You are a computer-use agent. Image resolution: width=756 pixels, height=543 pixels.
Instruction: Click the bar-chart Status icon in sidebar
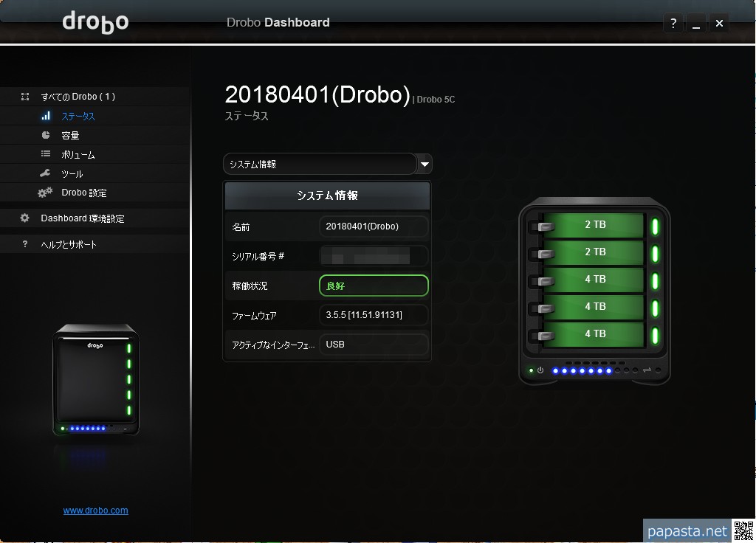pos(46,116)
